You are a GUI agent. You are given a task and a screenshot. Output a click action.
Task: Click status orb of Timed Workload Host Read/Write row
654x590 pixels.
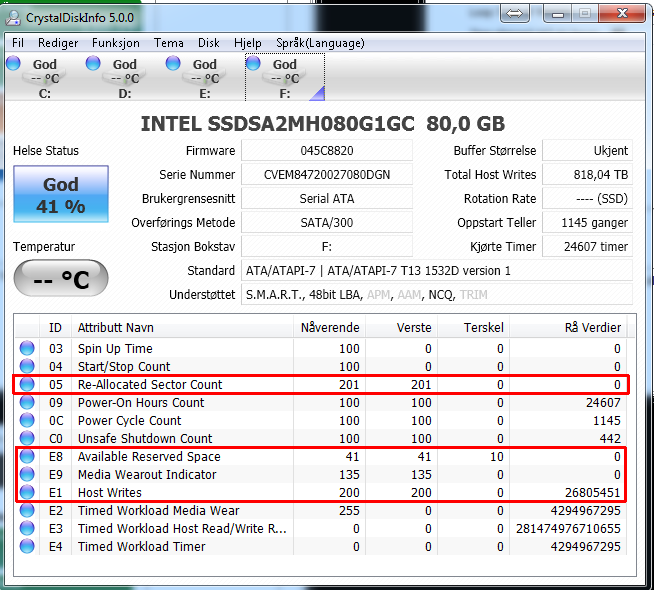pos(27,528)
